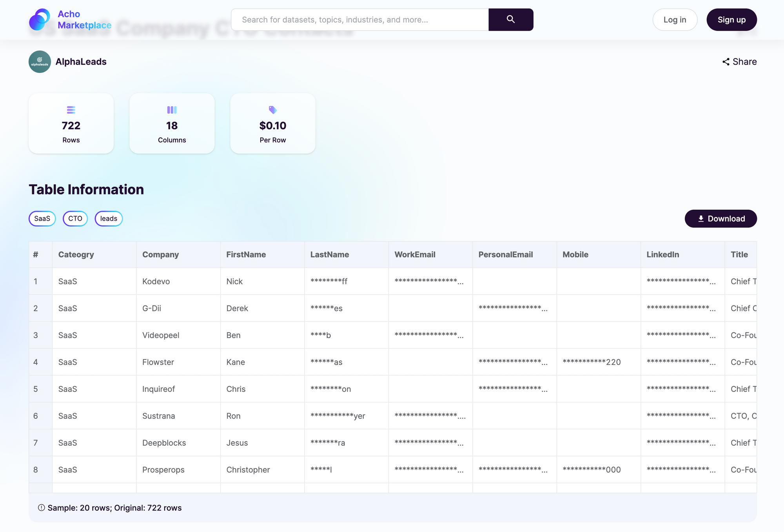Click the Share icon

tap(726, 62)
